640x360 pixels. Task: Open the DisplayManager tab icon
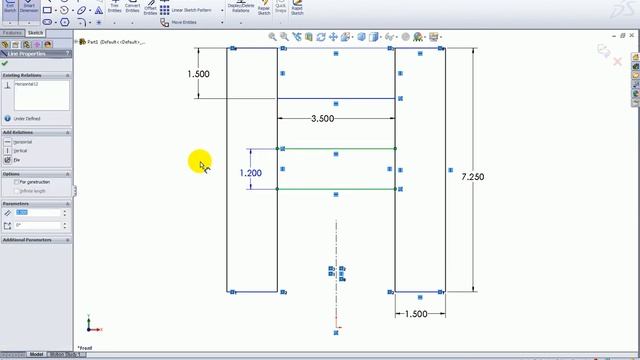coord(48,44)
